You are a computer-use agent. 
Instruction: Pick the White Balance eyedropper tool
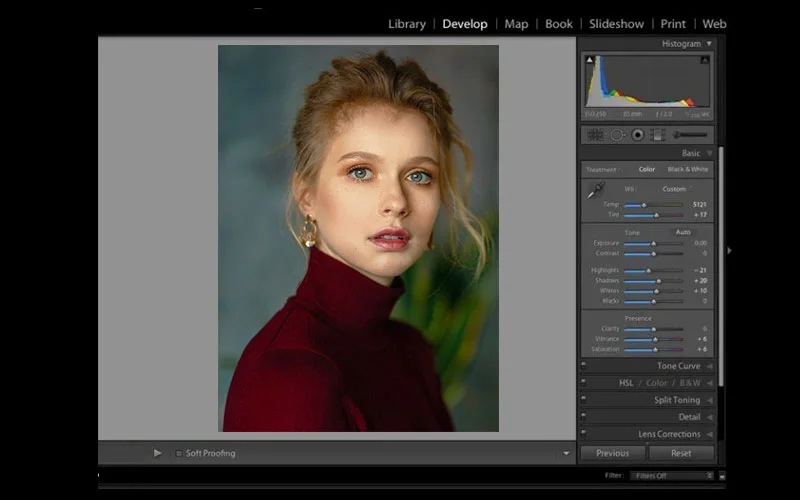(x=596, y=190)
